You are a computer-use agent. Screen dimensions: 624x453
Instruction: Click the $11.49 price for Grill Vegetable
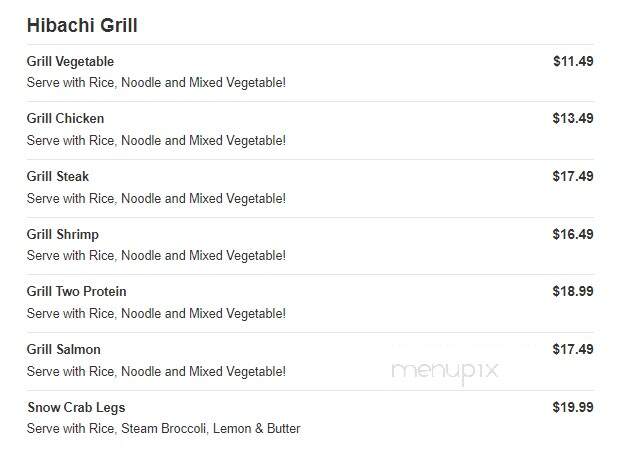[573, 61]
